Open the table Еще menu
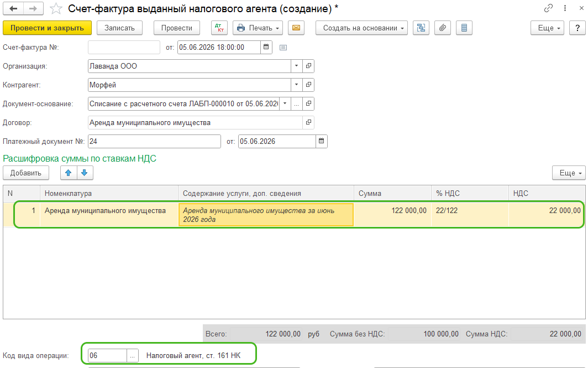 [569, 173]
